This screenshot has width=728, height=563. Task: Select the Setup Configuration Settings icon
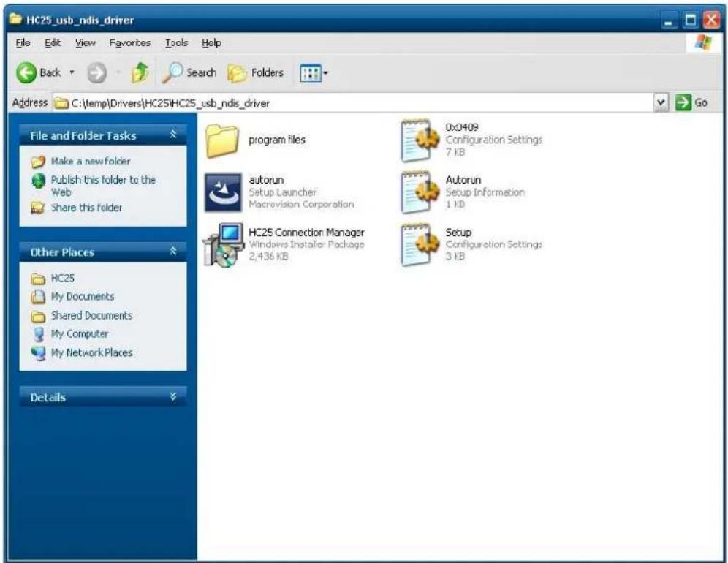point(420,244)
